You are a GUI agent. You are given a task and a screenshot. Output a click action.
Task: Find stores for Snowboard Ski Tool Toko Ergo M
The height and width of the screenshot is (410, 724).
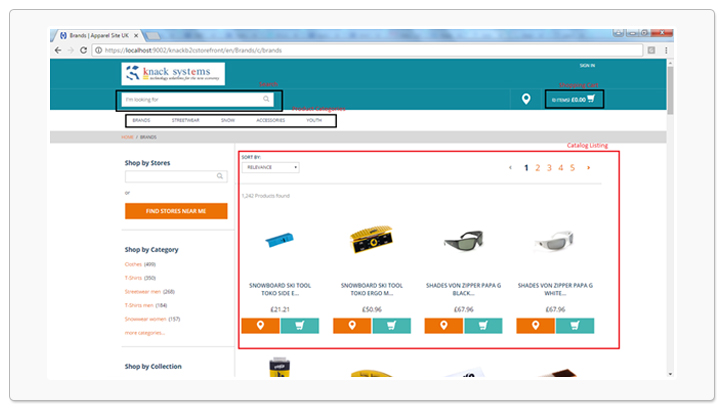pyautogui.click(x=352, y=326)
